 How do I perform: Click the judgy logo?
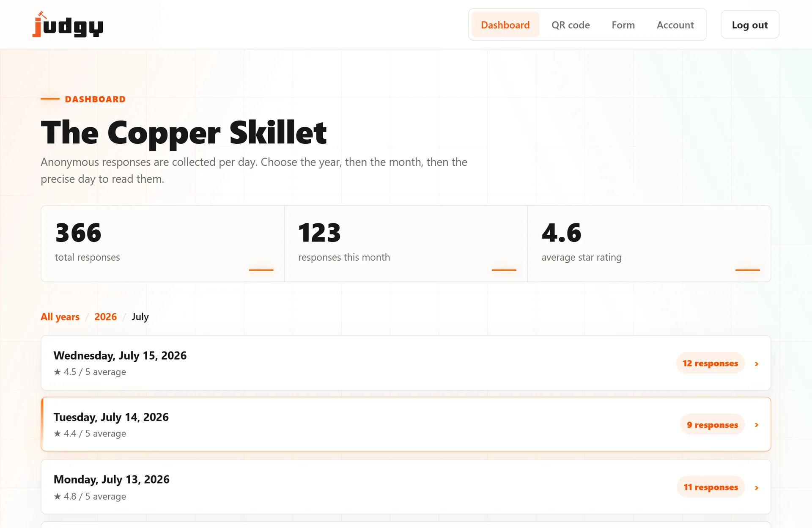coord(68,25)
